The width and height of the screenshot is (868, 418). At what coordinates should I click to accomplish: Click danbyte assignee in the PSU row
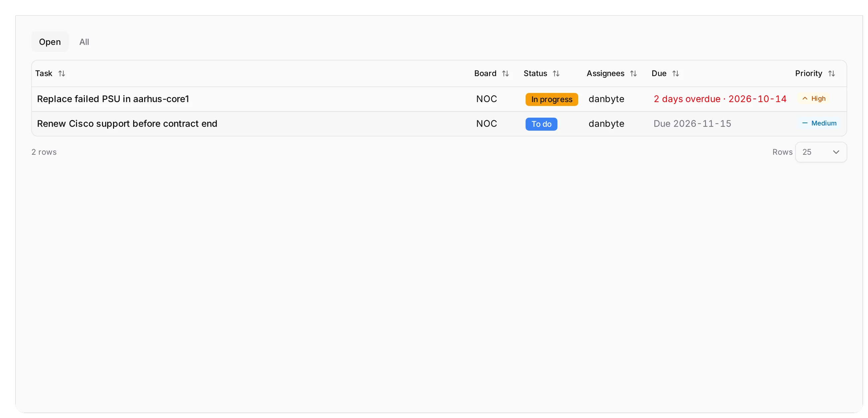point(606,99)
